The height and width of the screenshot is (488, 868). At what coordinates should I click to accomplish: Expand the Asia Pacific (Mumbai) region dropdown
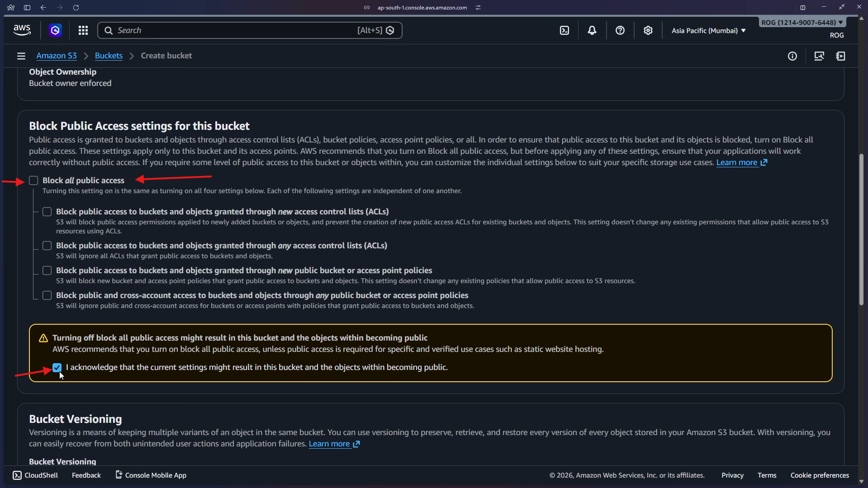tap(708, 31)
